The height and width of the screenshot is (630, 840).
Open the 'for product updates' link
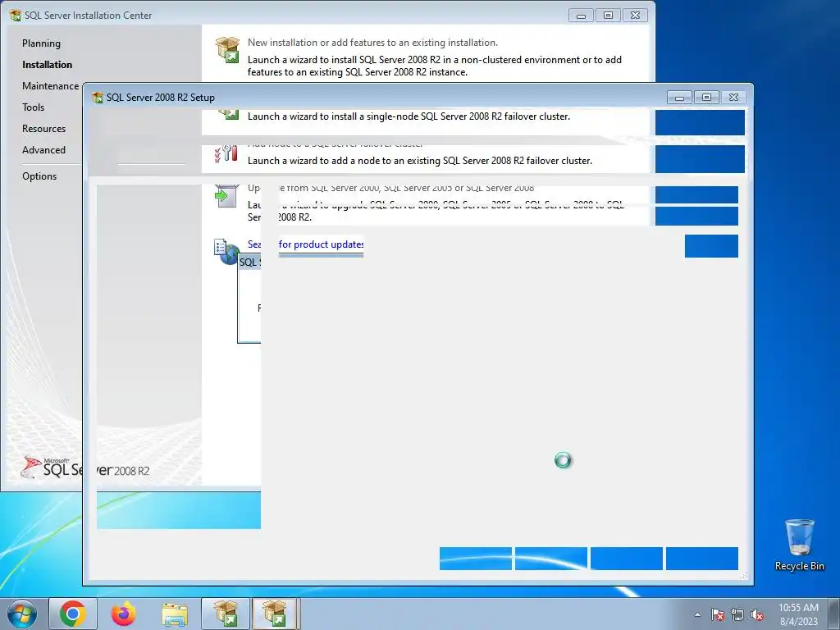tap(321, 244)
